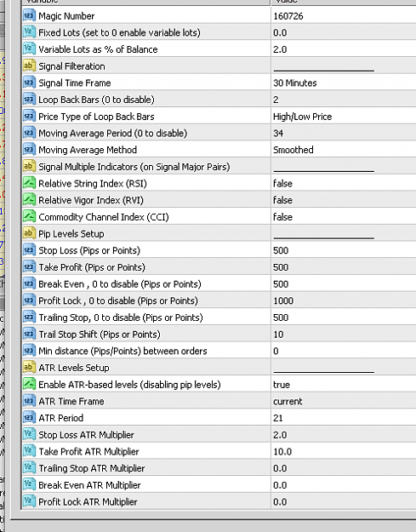Select the Pip Levels Setup row label

coord(71,234)
